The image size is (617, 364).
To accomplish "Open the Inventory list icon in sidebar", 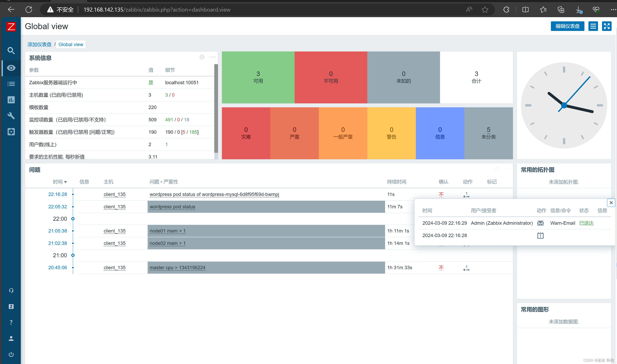I will (11, 84).
